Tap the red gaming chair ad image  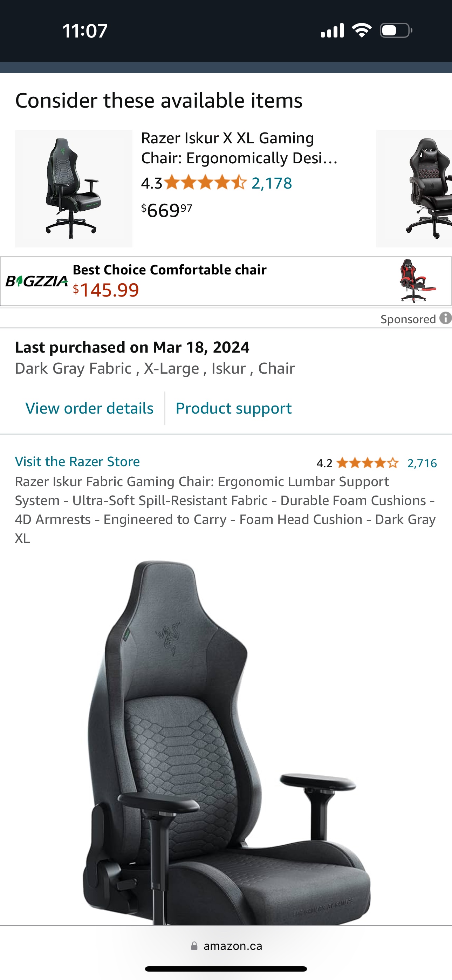coord(417,281)
